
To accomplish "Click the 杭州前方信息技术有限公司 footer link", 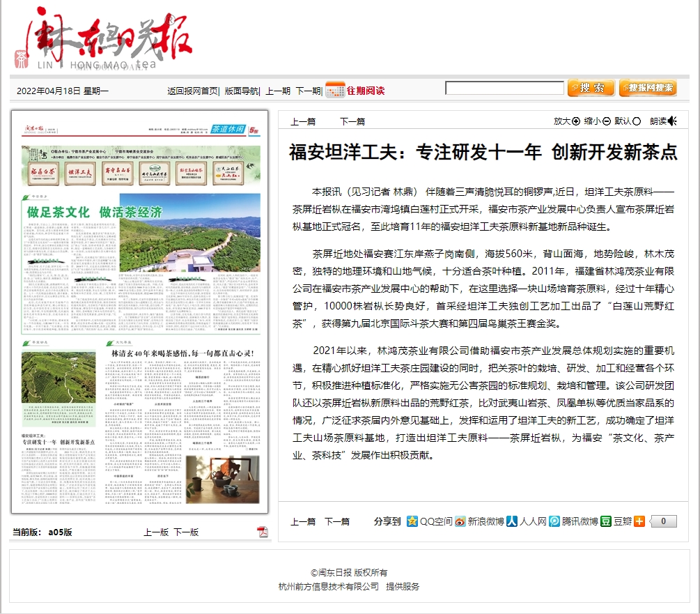I will coord(329,586).
